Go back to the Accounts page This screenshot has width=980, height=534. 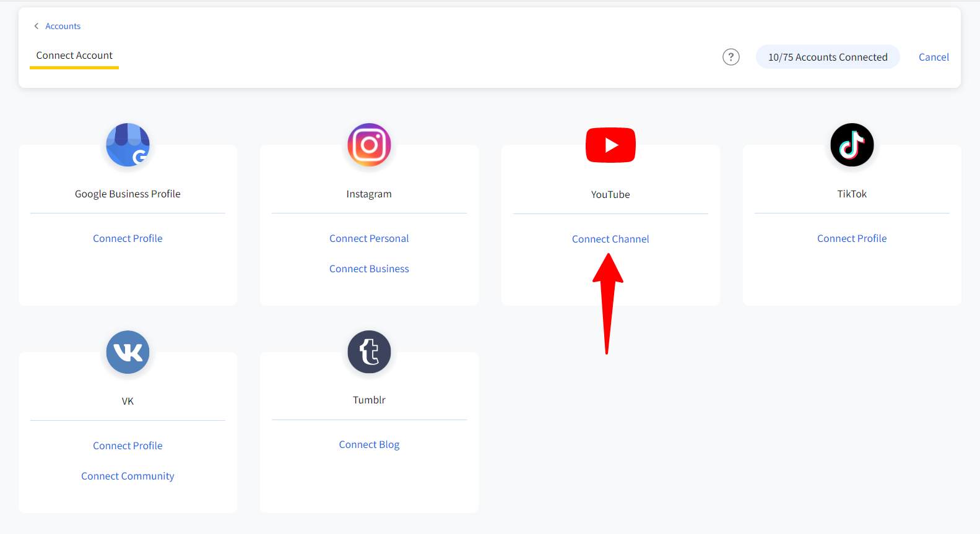pyautogui.click(x=63, y=26)
